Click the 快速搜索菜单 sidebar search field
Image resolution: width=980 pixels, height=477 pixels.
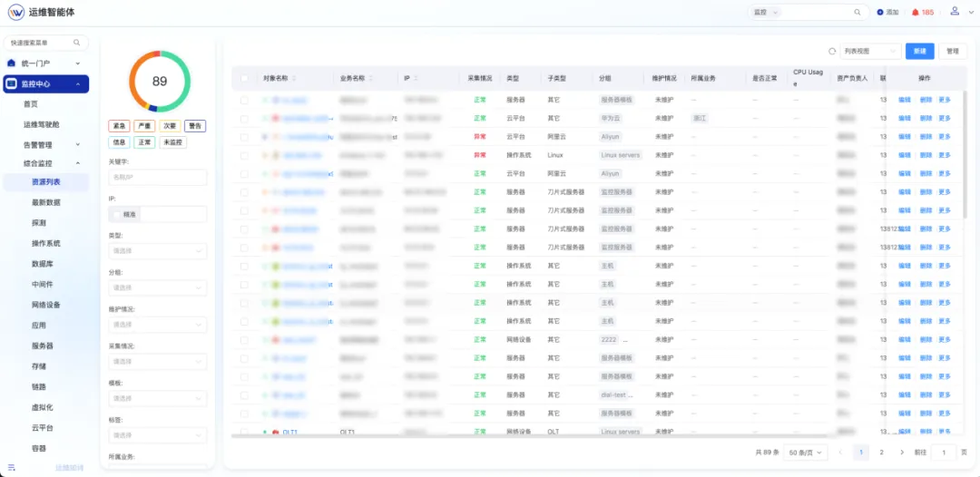45,43
